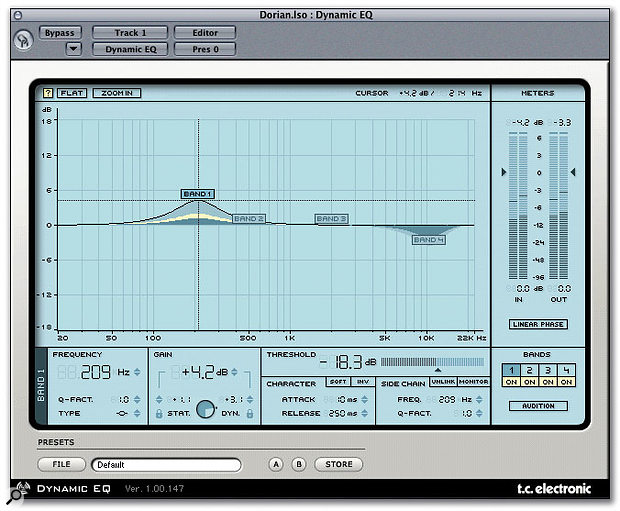
Task: Click the Pres 0 button
Action: [x=205, y=49]
